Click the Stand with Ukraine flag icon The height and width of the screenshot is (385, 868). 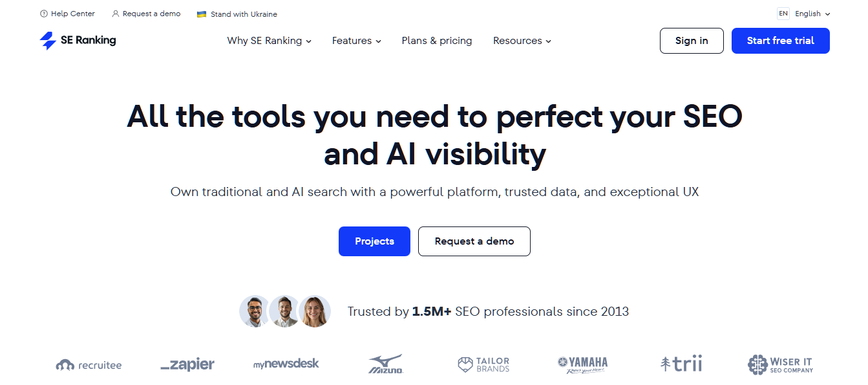(x=202, y=13)
